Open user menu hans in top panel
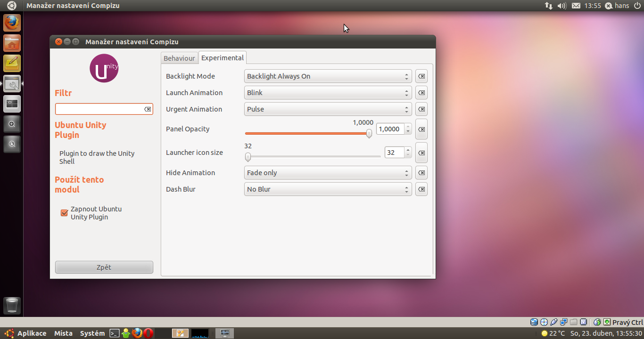The height and width of the screenshot is (339, 644). pos(617,6)
